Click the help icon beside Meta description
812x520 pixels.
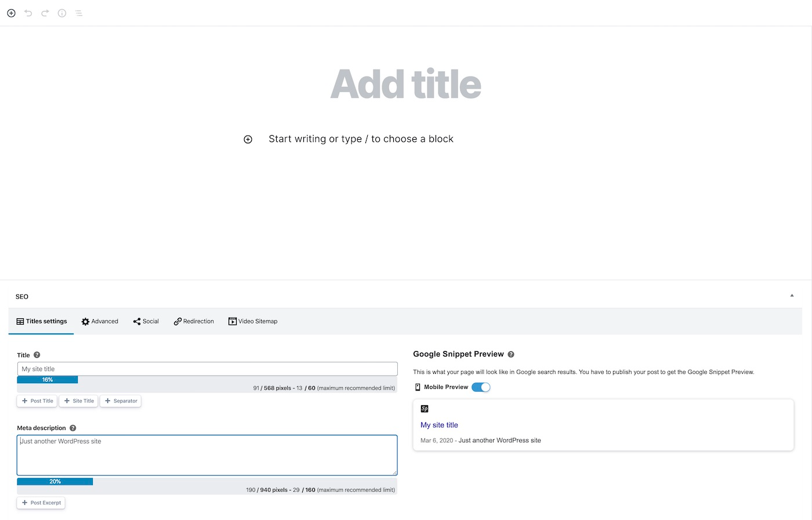[72, 428]
